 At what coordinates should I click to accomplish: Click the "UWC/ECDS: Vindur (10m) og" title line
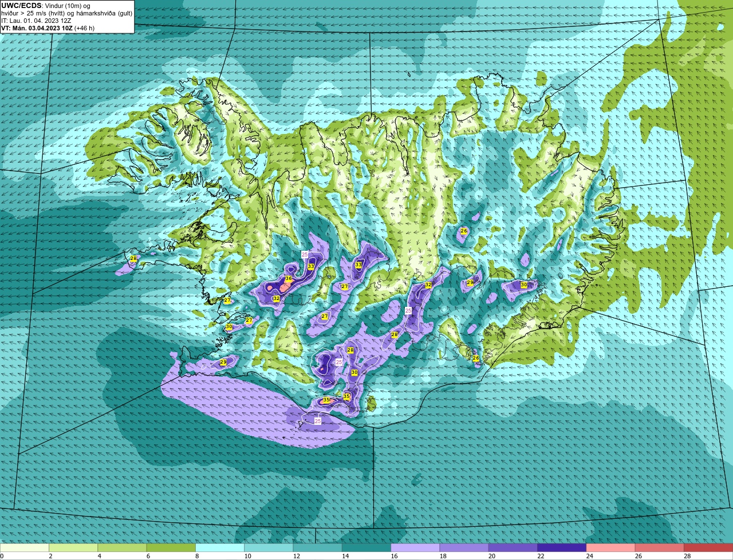coord(46,6)
